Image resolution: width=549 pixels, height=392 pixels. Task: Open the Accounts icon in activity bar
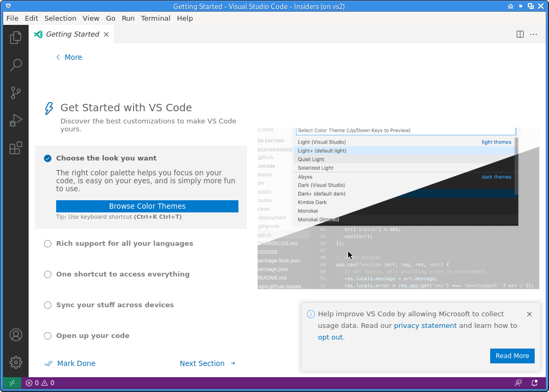pyautogui.click(x=16, y=335)
